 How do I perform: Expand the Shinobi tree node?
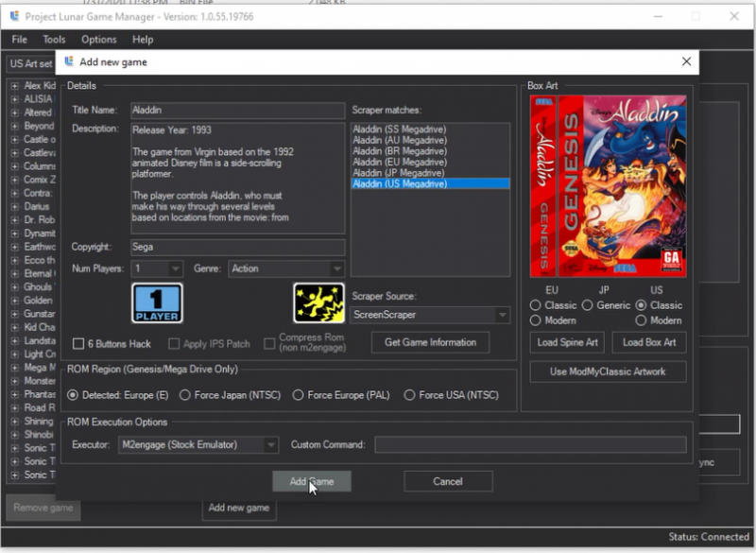14,435
